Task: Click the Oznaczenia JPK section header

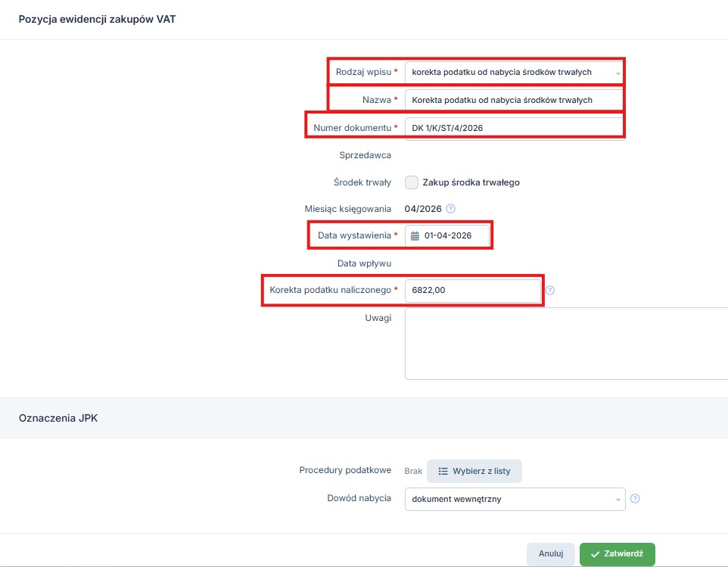Action: (x=58, y=418)
